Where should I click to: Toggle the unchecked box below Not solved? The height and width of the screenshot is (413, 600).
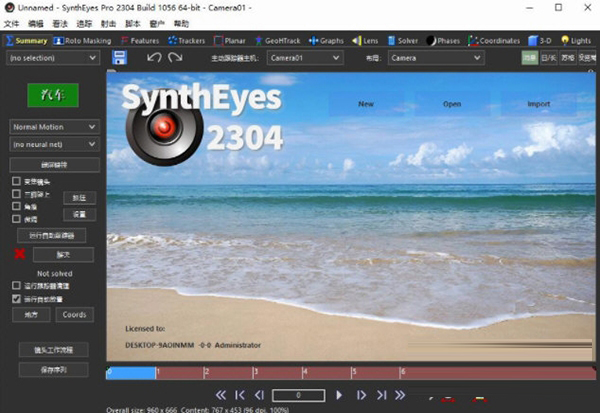coord(16,286)
